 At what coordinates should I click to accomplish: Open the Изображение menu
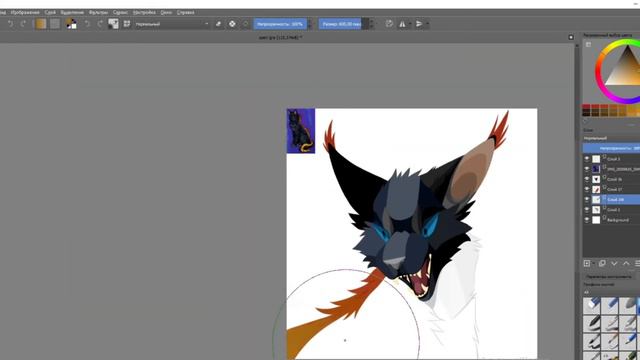25,12
